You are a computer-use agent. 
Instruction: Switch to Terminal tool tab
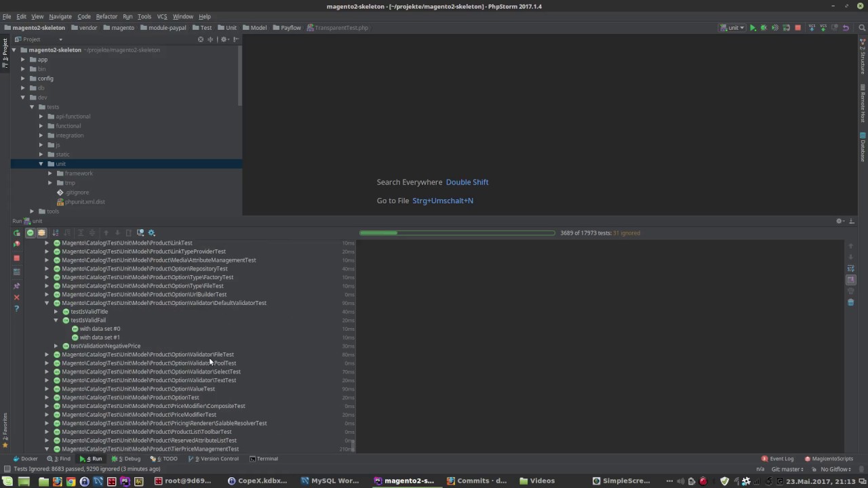(264, 459)
